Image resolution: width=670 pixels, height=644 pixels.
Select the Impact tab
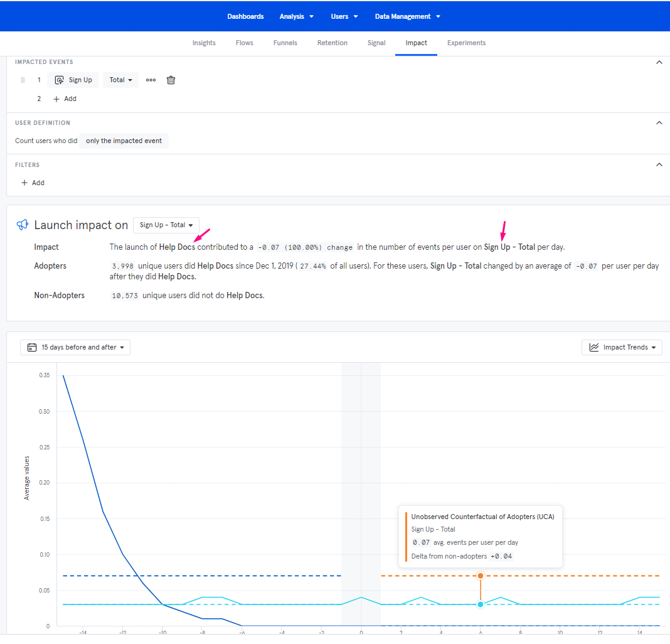click(416, 43)
